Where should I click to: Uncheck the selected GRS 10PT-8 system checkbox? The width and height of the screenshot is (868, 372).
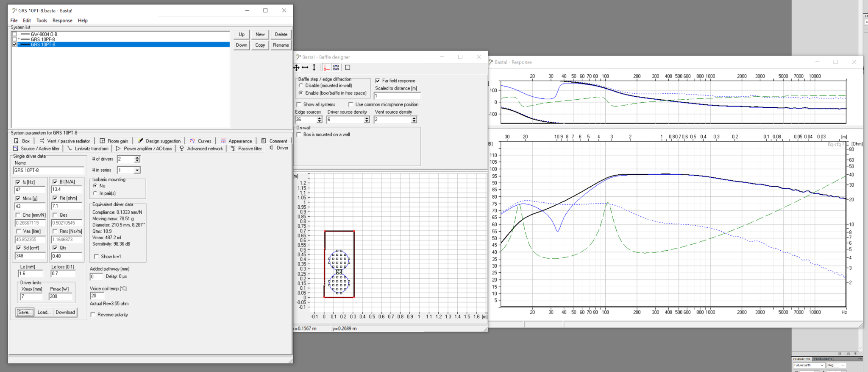[14, 45]
